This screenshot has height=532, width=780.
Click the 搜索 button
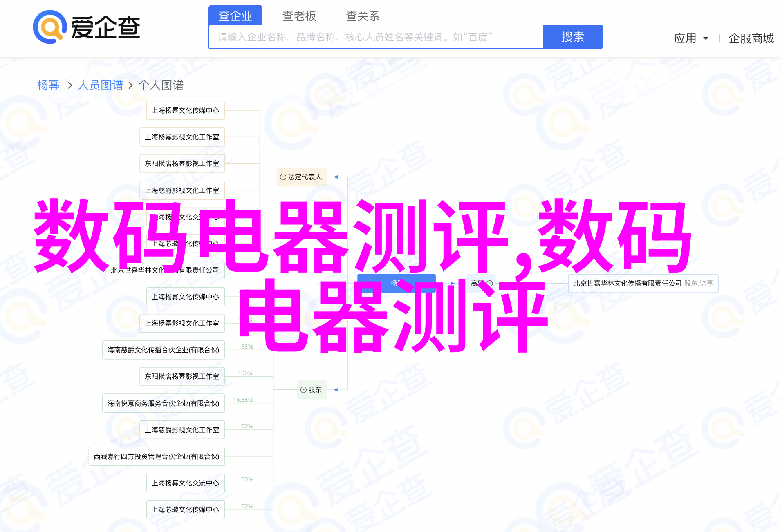pos(573,37)
